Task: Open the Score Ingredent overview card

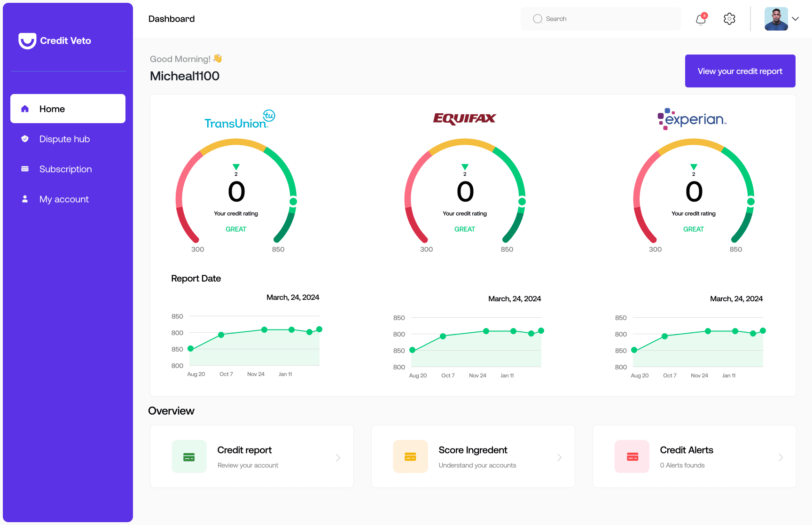Action: tap(473, 456)
